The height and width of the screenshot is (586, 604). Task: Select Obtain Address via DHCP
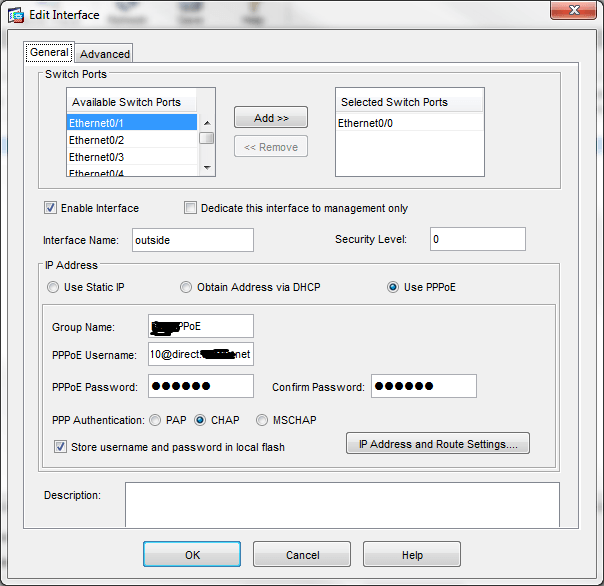point(186,287)
